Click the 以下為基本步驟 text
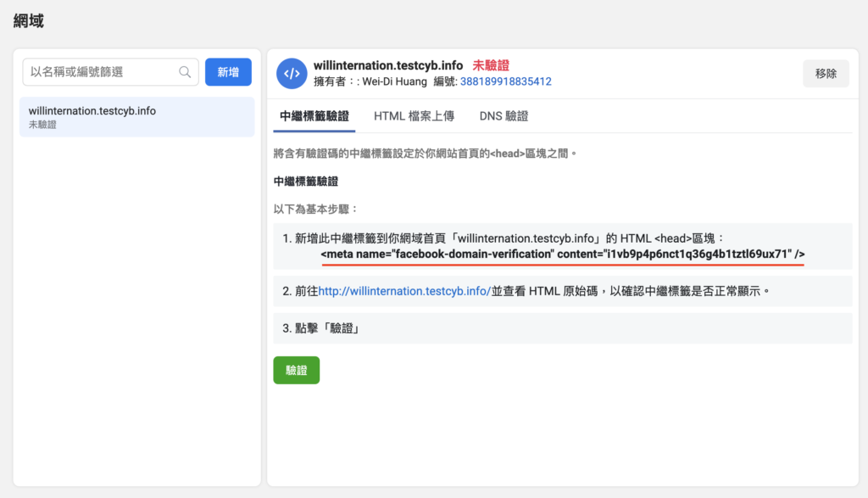 tap(315, 210)
